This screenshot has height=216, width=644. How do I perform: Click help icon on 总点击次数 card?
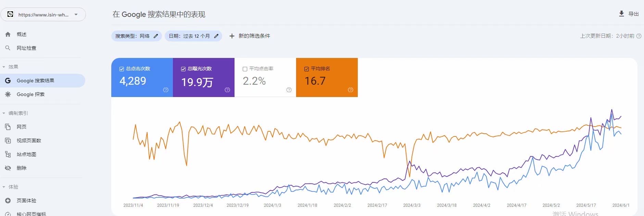click(166, 90)
